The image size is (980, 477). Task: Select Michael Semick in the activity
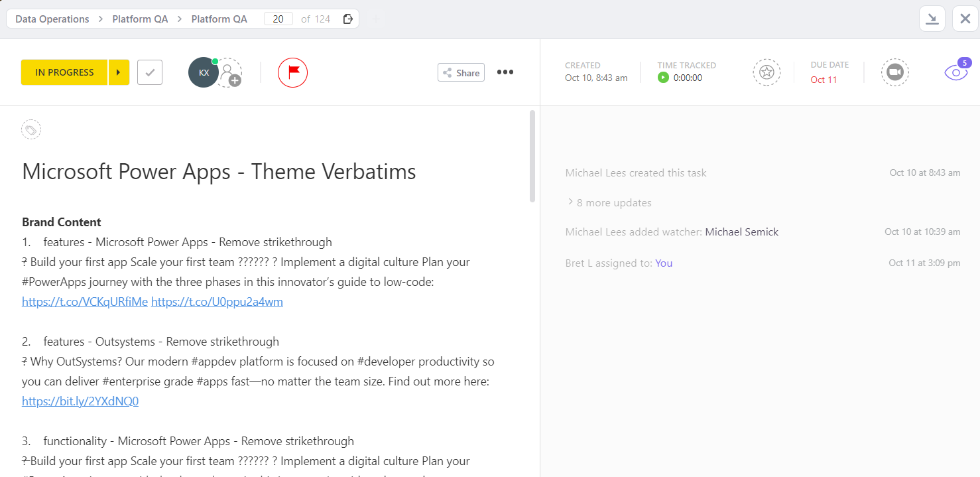[742, 232]
